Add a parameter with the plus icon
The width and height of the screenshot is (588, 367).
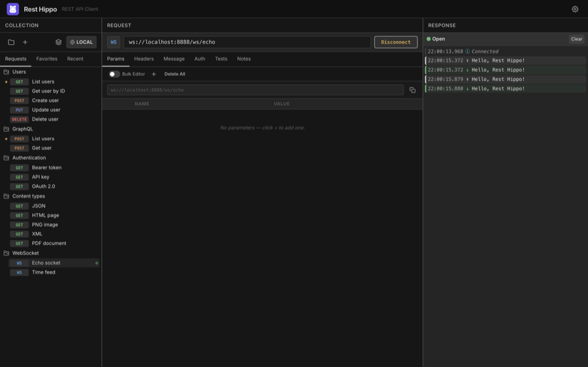coord(154,74)
